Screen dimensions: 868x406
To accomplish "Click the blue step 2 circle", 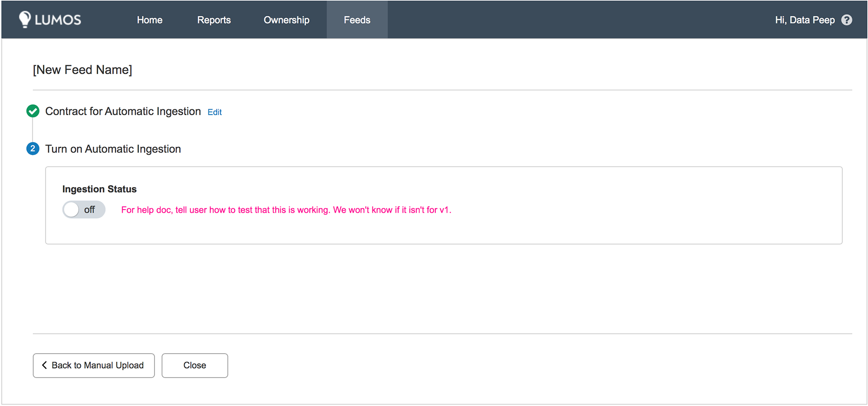I will pos(33,149).
